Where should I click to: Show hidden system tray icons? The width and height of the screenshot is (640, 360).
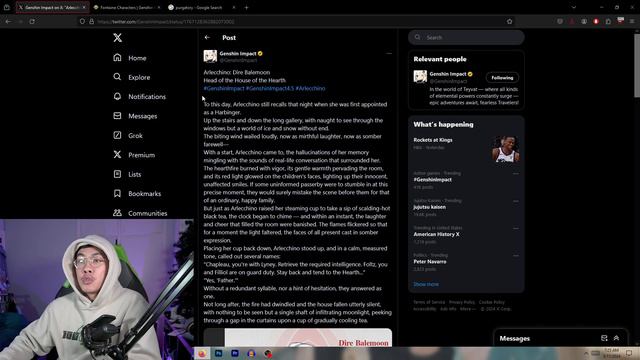586,353
